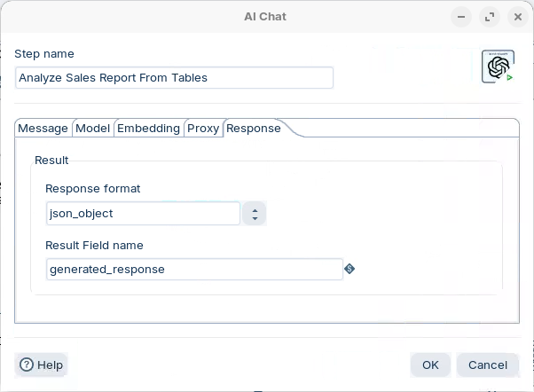Focus the Step name text field
This screenshot has width=534, height=392.
click(x=174, y=78)
